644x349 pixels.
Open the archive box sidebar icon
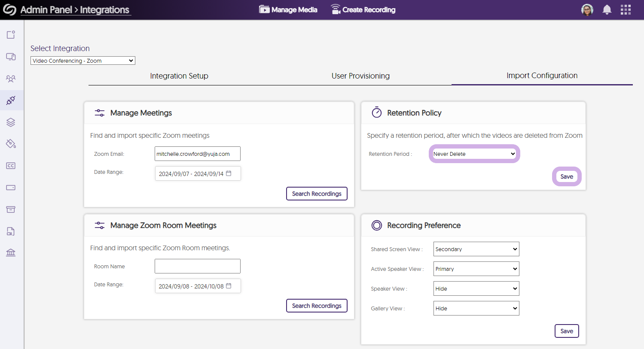point(11,209)
